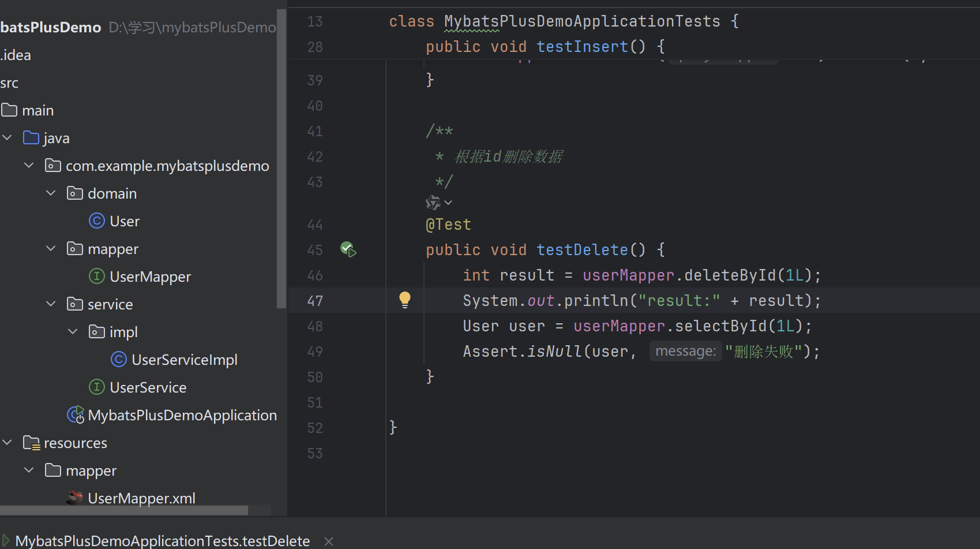Click the run triangle beside the testDelete tab
The image size is (980, 549).
[x=6, y=540]
